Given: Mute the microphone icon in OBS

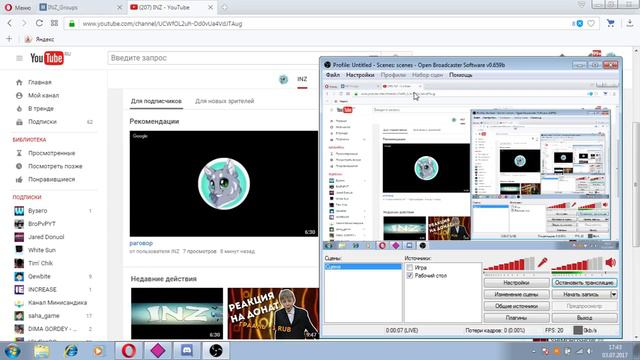Looking at the screenshot, I should [542, 262].
